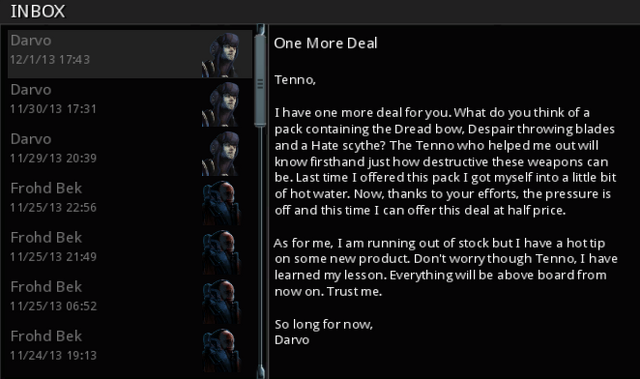This screenshot has height=379, width=640.
Task: Click the INBOX header title
Action: pyautogui.click(x=38, y=11)
